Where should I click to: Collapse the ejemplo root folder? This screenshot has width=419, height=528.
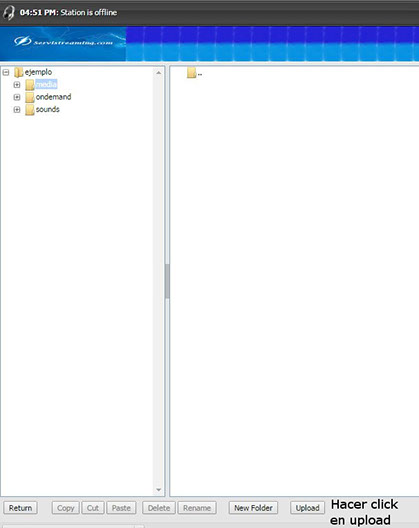pos(6,72)
